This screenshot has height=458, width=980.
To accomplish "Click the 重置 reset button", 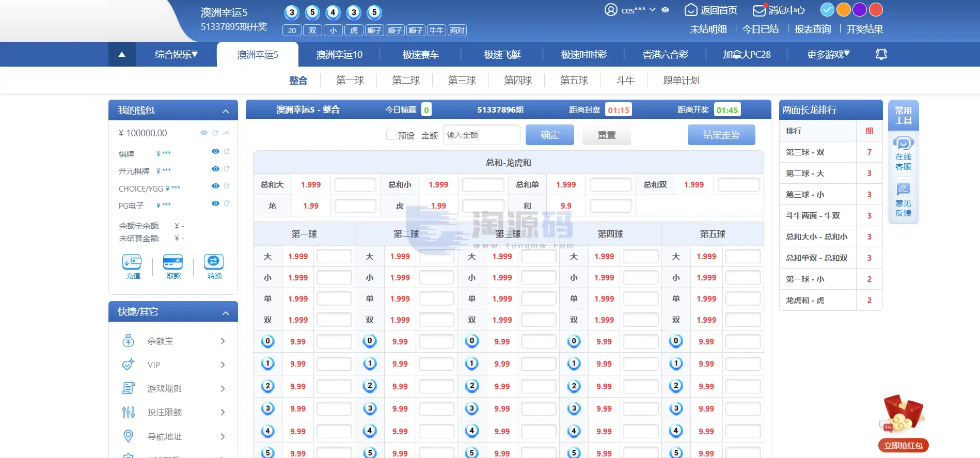I will click(607, 135).
